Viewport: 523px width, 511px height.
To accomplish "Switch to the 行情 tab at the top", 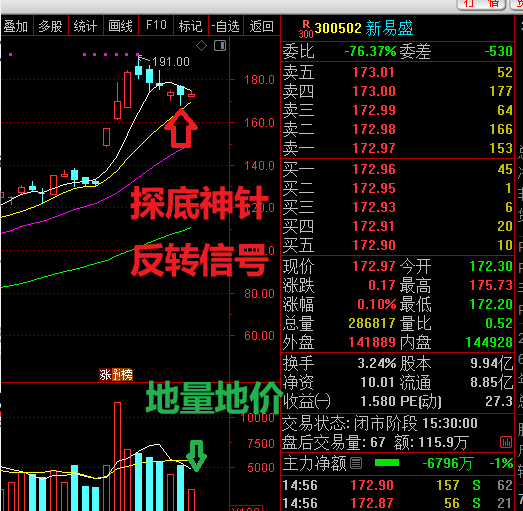I will [x=481, y=5].
